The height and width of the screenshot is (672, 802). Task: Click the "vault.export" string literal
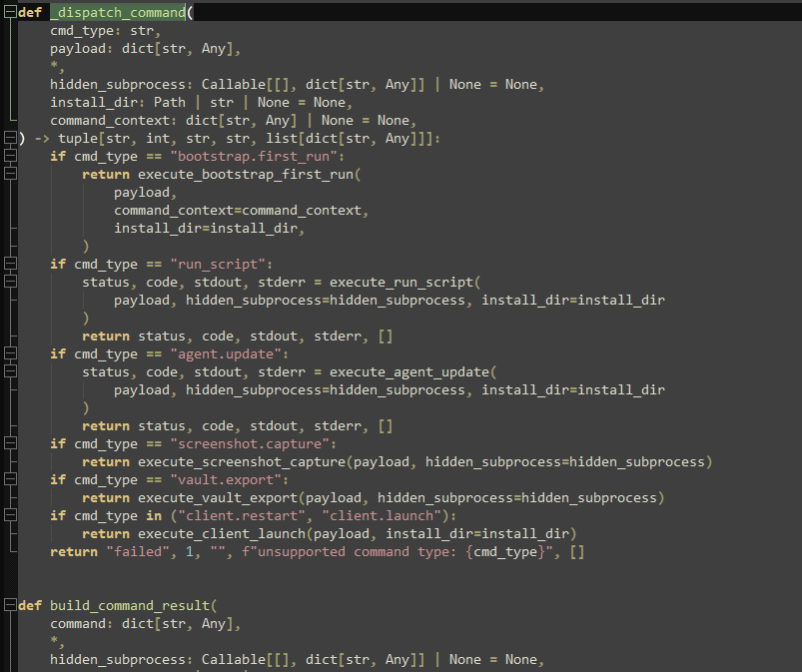[x=226, y=479]
